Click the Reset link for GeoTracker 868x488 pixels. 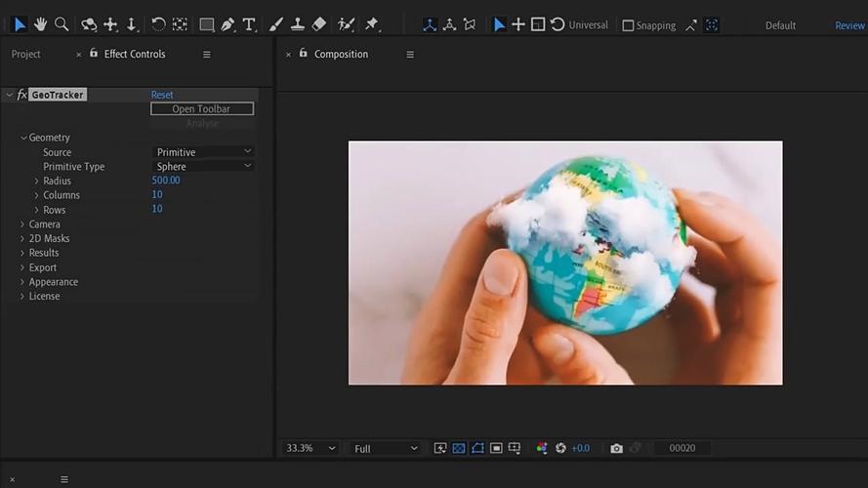click(162, 95)
